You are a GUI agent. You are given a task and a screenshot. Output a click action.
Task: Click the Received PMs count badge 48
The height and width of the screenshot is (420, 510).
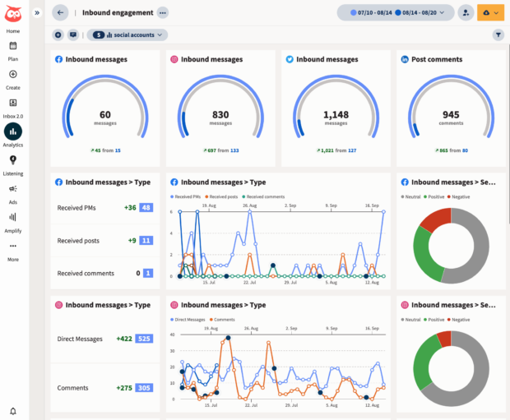click(146, 208)
